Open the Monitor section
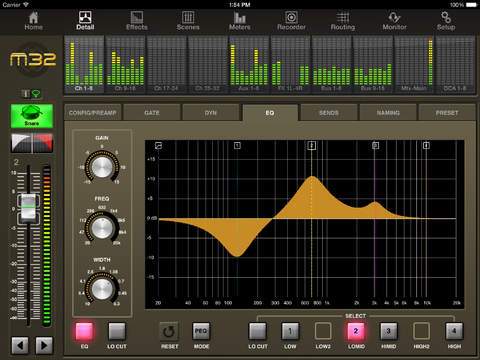This screenshot has width=480, height=360. click(x=394, y=21)
